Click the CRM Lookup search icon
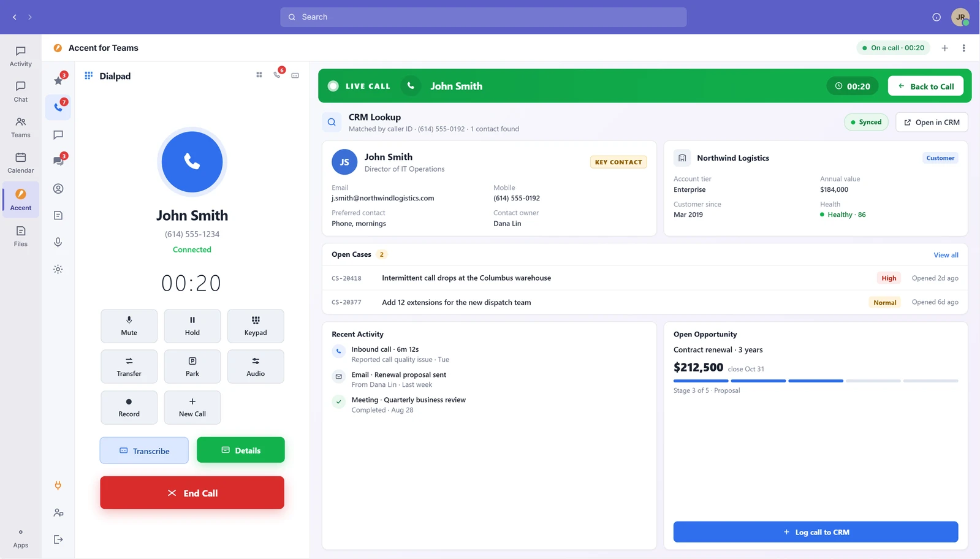The width and height of the screenshot is (980, 559). pos(332,122)
